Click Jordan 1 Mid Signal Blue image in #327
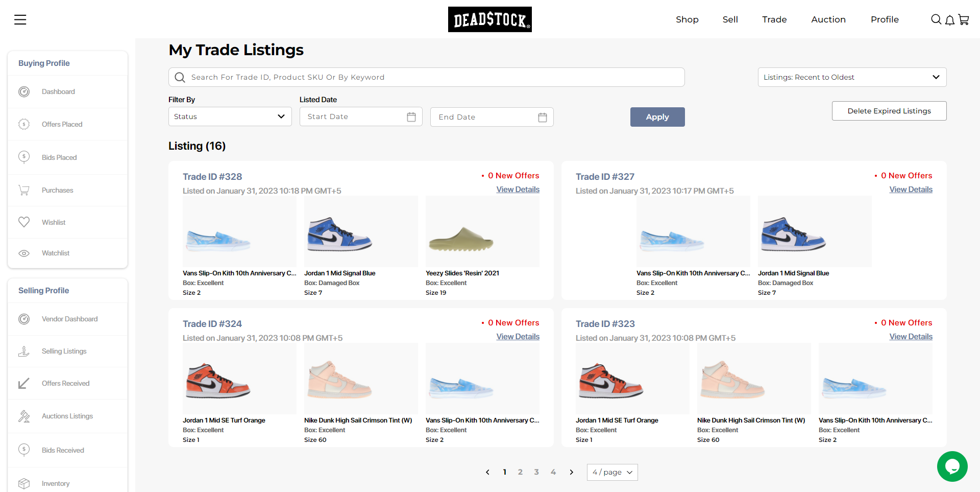Image resolution: width=980 pixels, height=492 pixels. 815,231
